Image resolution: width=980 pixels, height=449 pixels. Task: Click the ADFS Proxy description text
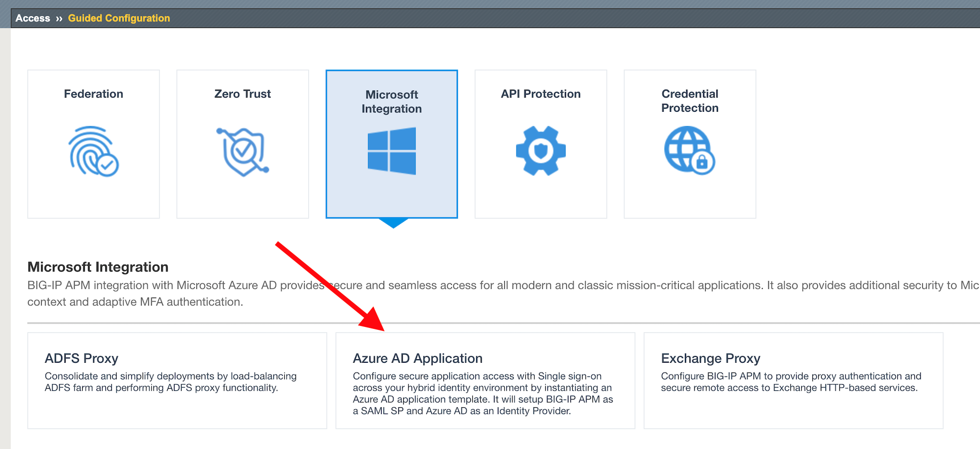[171, 382]
